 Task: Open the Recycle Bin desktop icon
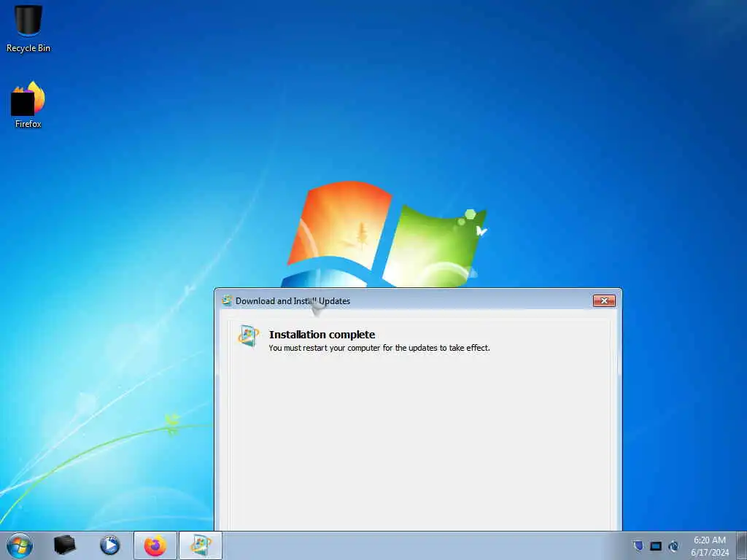[x=28, y=28]
